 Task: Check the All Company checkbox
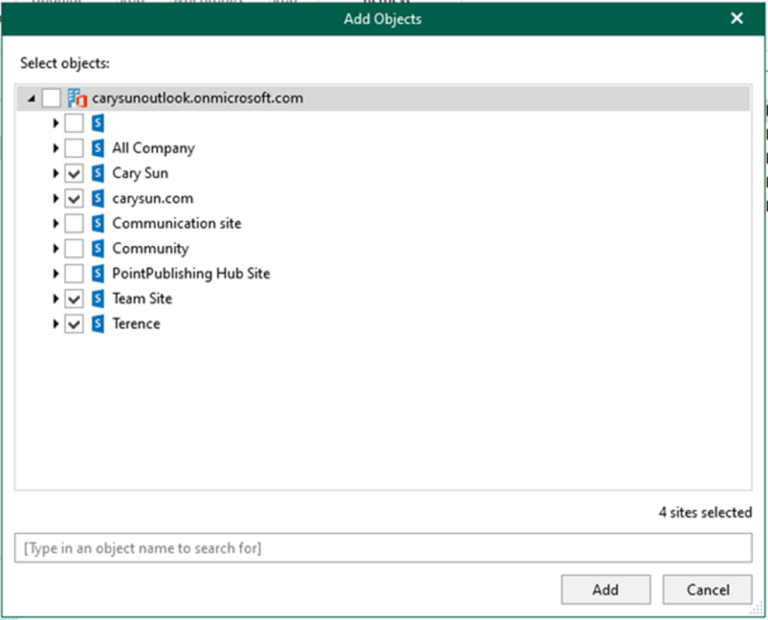tap(74, 148)
